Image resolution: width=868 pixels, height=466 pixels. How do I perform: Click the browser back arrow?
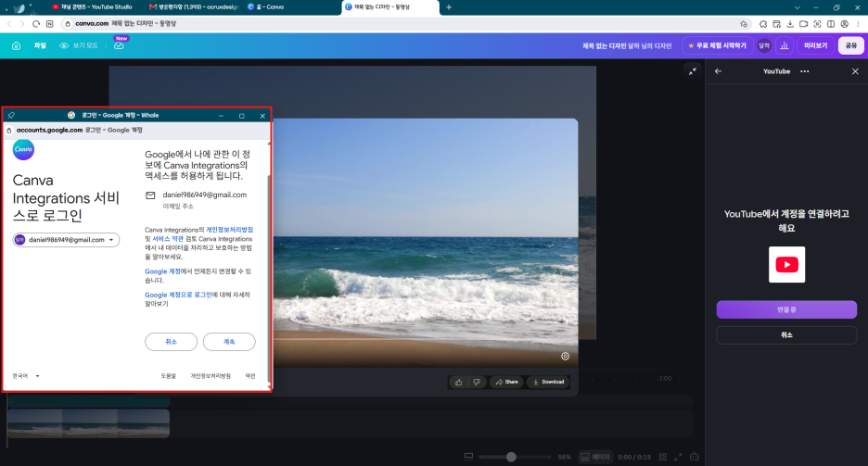pyautogui.click(x=9, y=24)
